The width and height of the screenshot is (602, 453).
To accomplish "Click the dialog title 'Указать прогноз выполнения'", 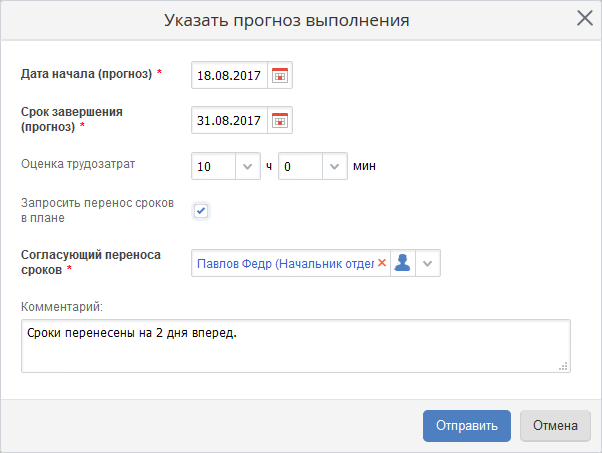I will click(300, 20).
